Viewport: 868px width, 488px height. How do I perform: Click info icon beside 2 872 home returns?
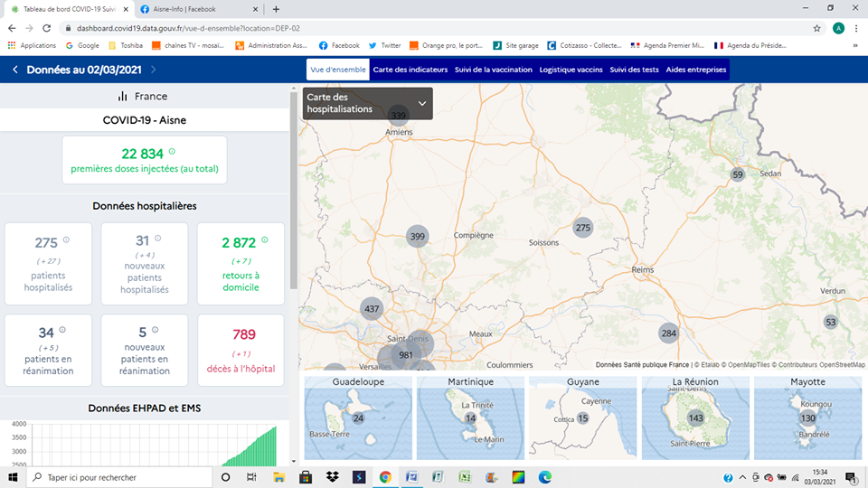[265, 240]
